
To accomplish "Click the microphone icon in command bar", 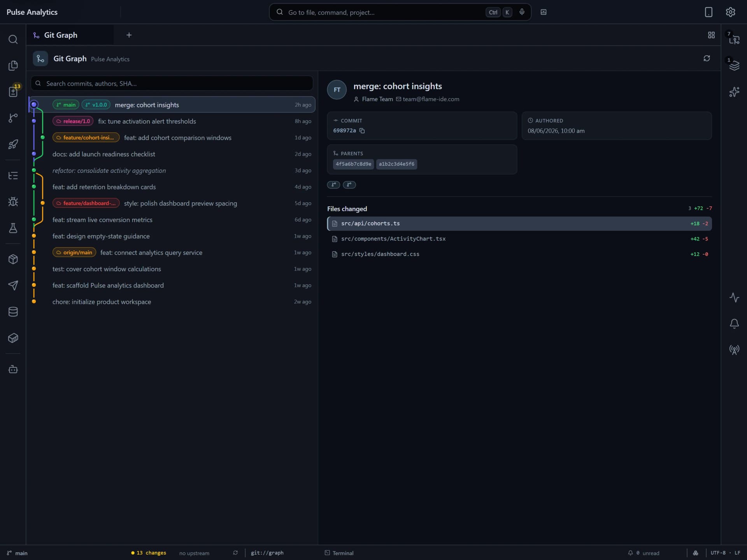I will click(522, 12).
